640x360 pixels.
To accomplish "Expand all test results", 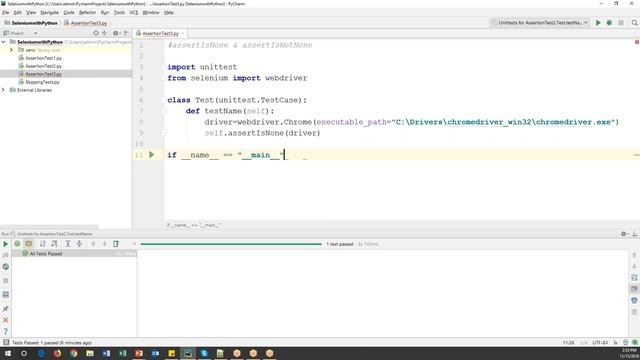I will click(x=68, y=244).
